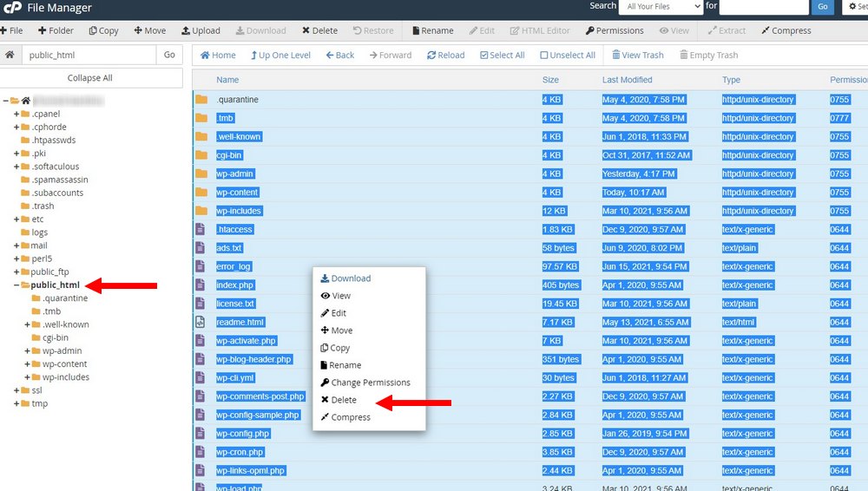Image resolution: width=868 pixels, height=491 pixels.
Task: Click the public_html path input field
Action: click(87, 55)
